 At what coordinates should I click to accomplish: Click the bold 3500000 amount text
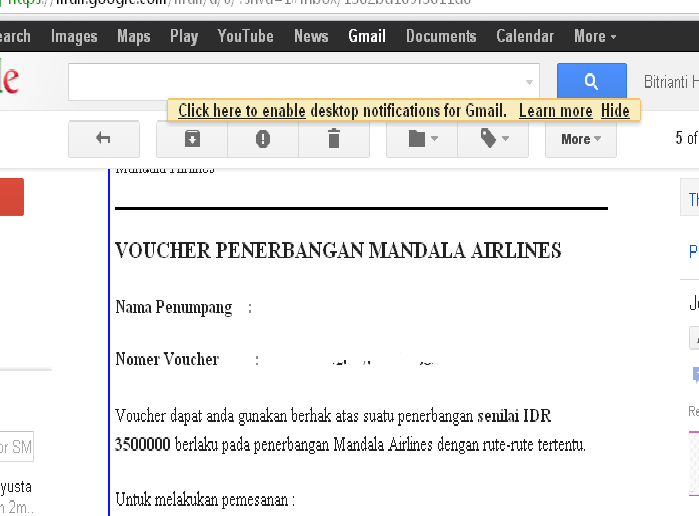coord(143,445)
